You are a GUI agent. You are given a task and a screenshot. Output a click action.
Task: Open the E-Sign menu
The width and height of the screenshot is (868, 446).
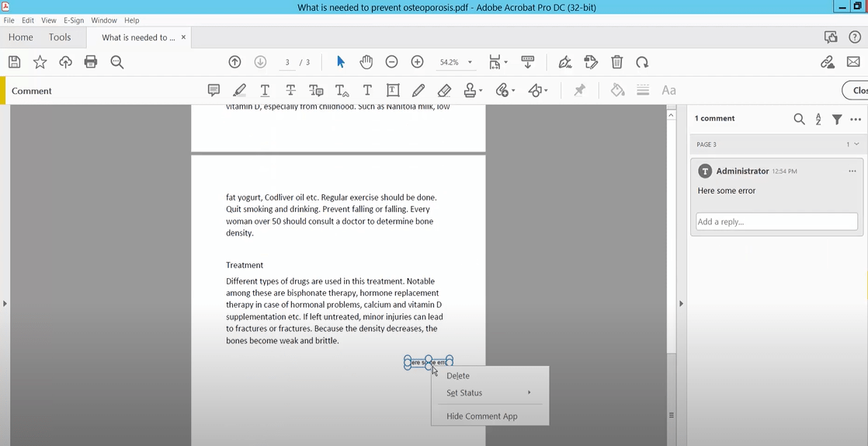74,20
